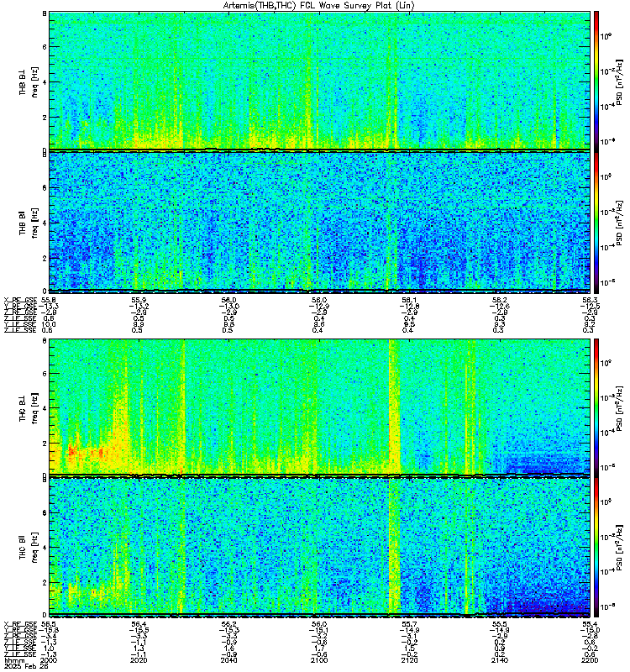Click the "2020" time tick label

point(139,660)
